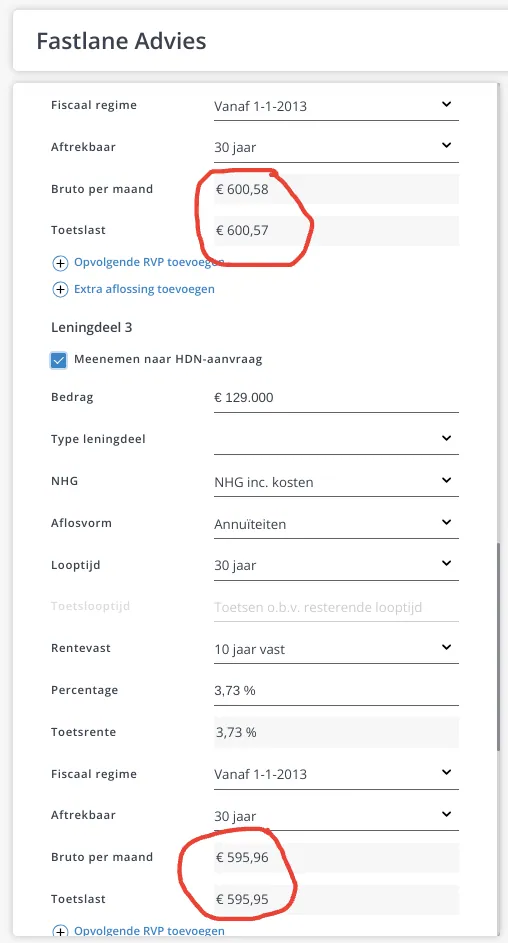Image resolution: width=508 pixels, height=943 pixels.
Task: Click Bruto per maand € 600,58
Action: [336, 189]
